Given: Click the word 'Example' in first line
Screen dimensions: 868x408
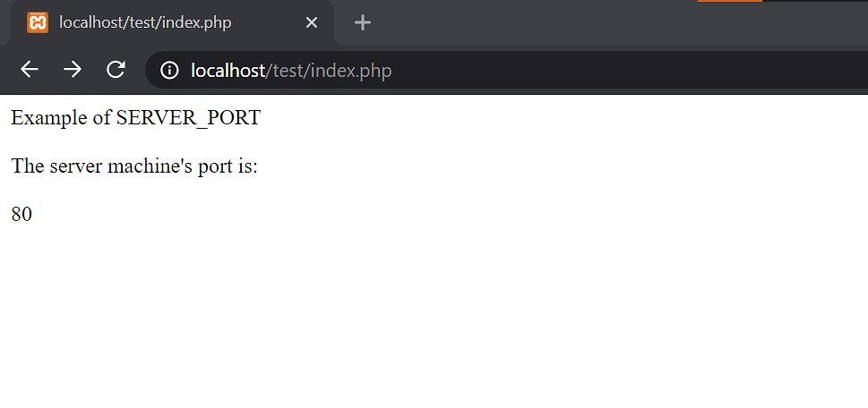Looking at the screenshot, I should point(50,118).
